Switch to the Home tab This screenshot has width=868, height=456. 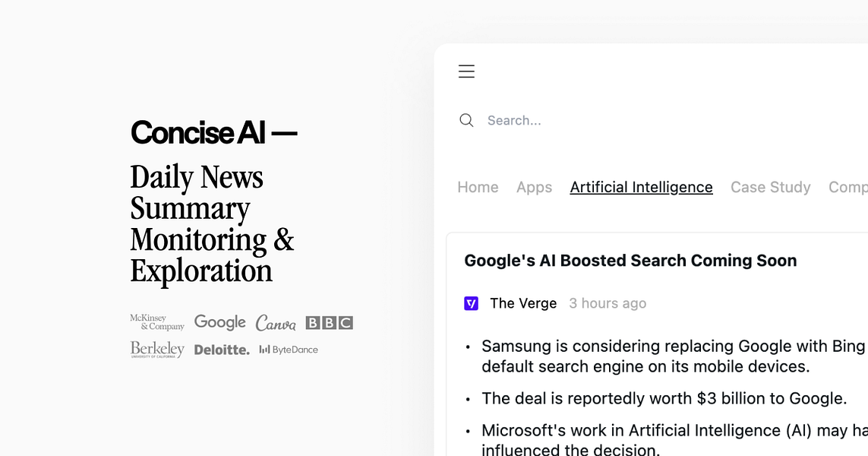(478, 187)
